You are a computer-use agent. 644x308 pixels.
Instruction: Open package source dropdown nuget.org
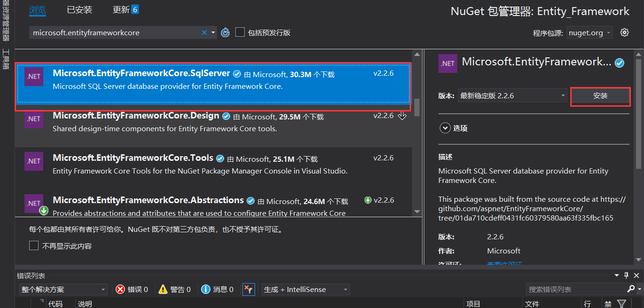pyautogui.click(x=589, y=32)
